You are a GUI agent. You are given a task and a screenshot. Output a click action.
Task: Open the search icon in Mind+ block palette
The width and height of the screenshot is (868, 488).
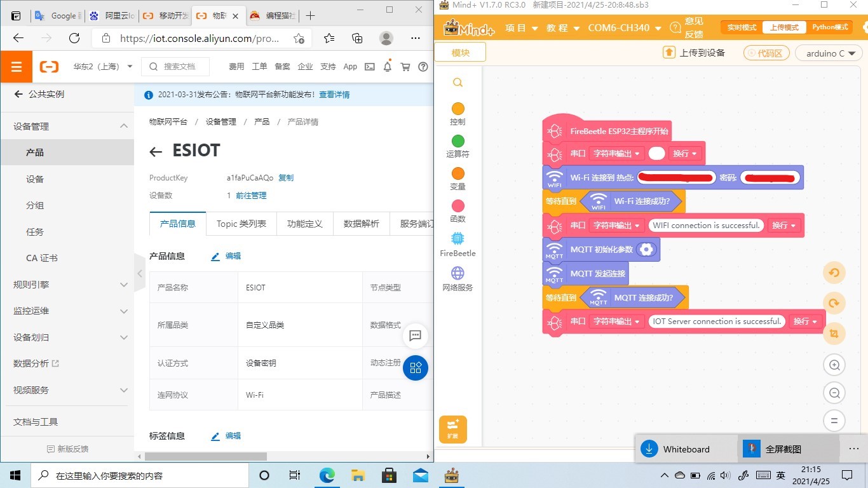(x=458, y=83)
